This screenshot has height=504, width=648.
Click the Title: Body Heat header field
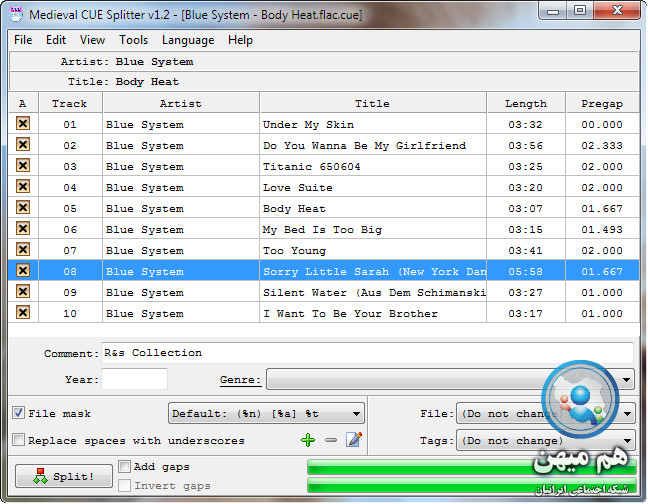(x=324, y=81)
